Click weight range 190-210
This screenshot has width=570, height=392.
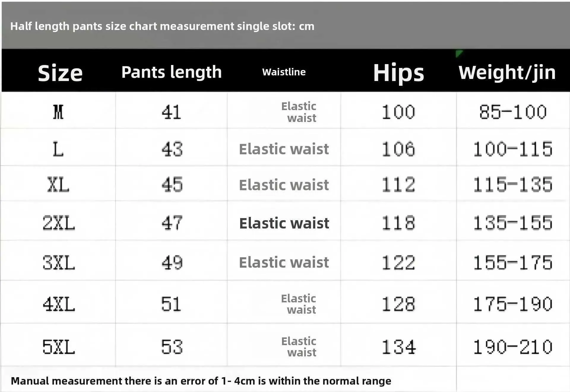(x=513, y=347)
